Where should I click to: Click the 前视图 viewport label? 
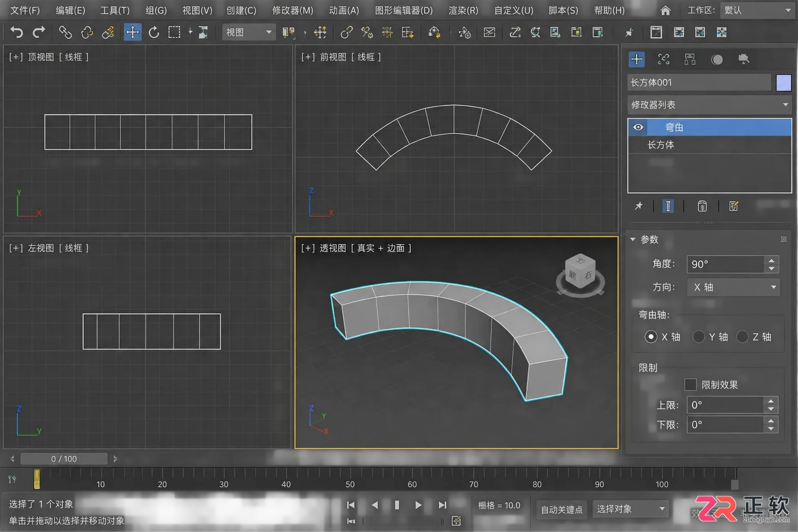[333, 57]
